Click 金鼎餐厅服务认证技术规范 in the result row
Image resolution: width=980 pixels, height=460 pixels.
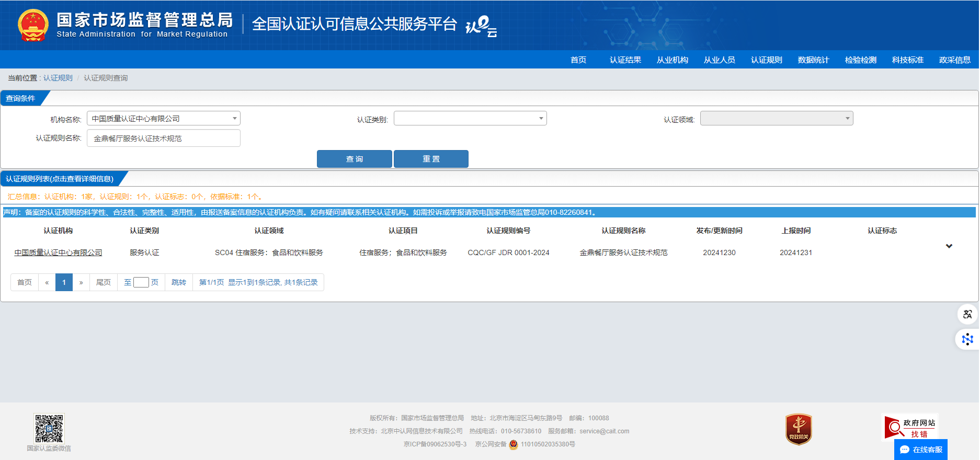pyautogui.click(x=623, y=252)
